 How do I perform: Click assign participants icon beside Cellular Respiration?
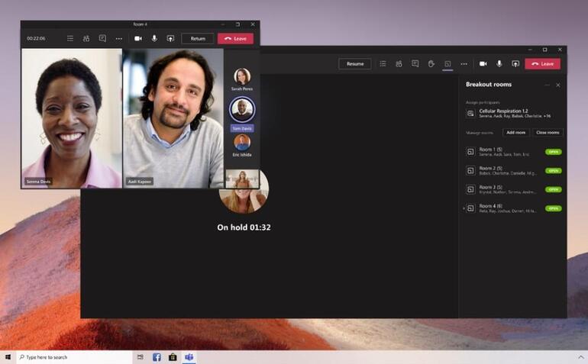click(x=470, y=114)
